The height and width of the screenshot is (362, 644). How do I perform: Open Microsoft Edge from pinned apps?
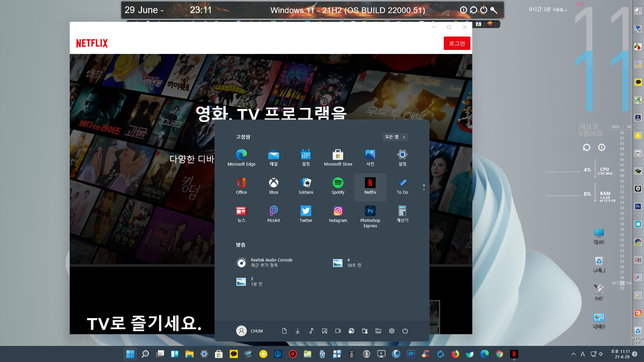(x=241, y=158)
